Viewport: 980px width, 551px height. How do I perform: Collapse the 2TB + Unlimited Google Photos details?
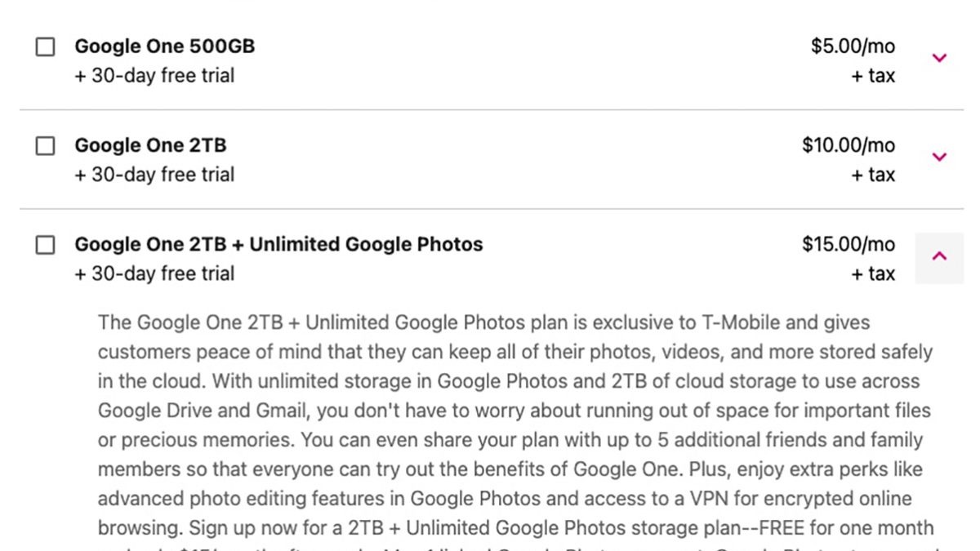click(x=939, y=257)
